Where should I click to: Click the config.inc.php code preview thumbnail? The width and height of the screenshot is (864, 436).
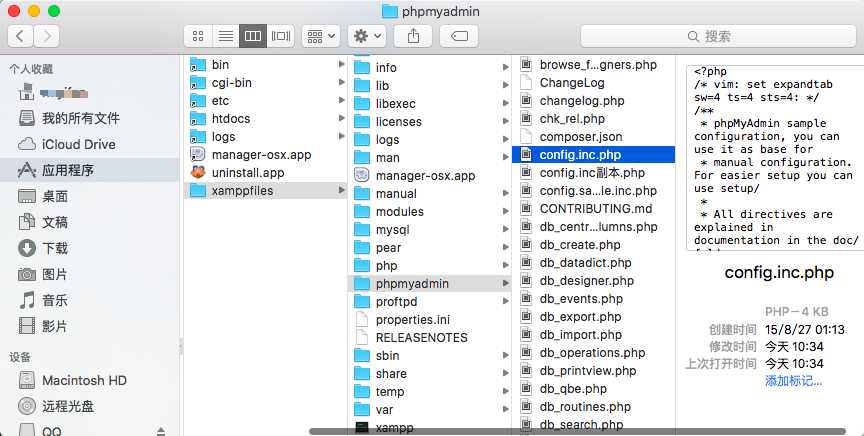(775, 158)
